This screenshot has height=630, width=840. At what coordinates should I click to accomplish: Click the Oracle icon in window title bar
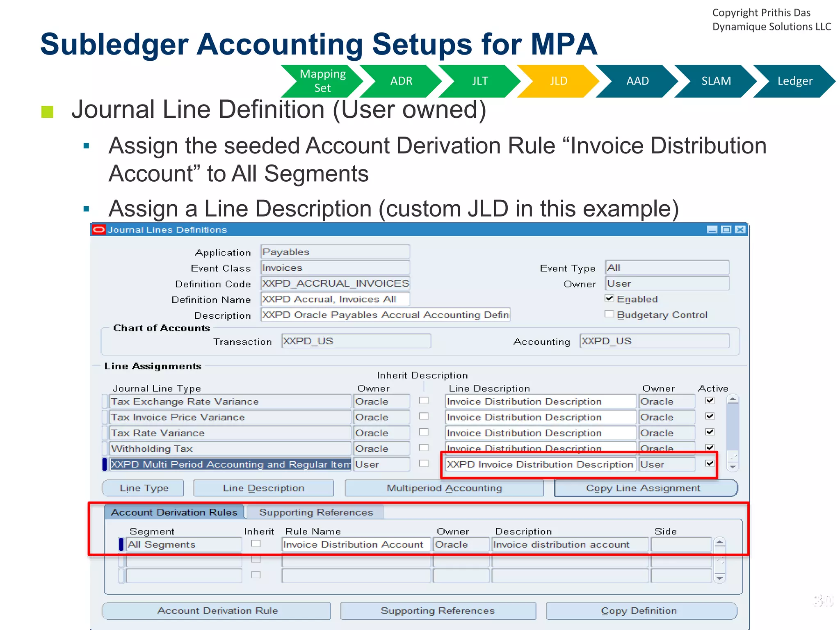tap(99, 229)
